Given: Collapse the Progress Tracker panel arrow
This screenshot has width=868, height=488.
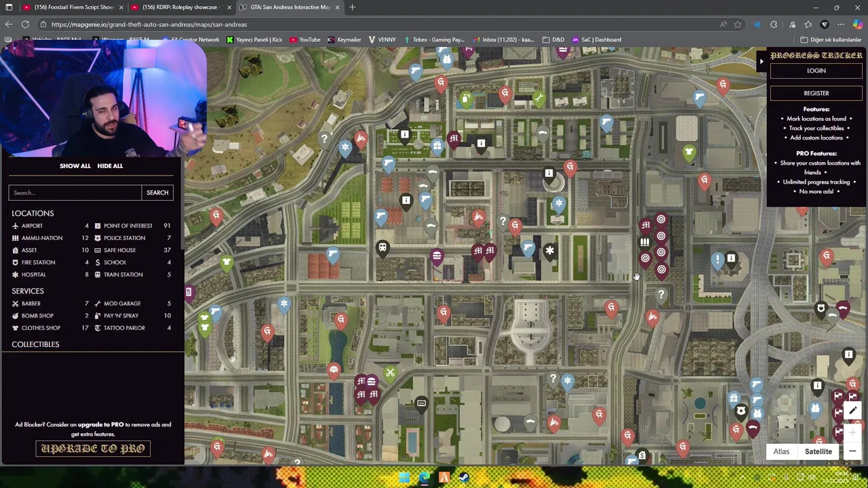Looking at the screenshot, I should 761,62.
